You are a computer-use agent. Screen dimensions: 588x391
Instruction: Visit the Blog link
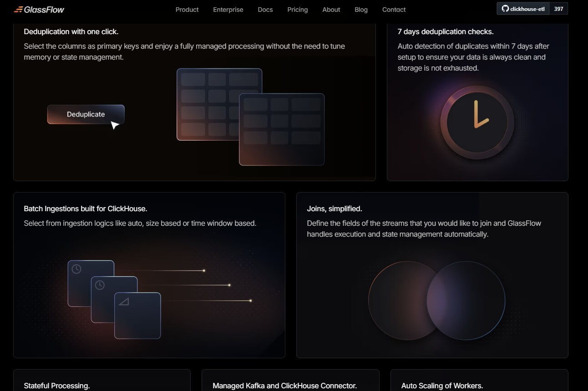click(361, 10)
